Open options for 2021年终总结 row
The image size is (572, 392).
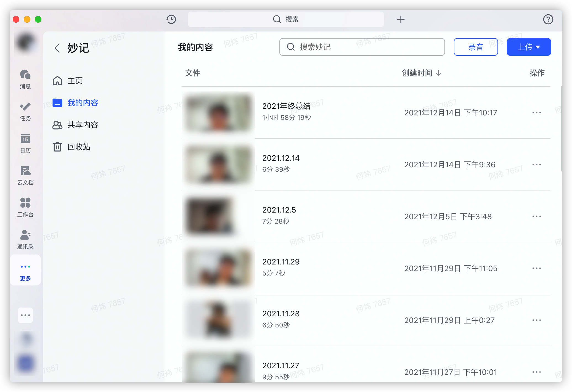[x=536, y=113]
